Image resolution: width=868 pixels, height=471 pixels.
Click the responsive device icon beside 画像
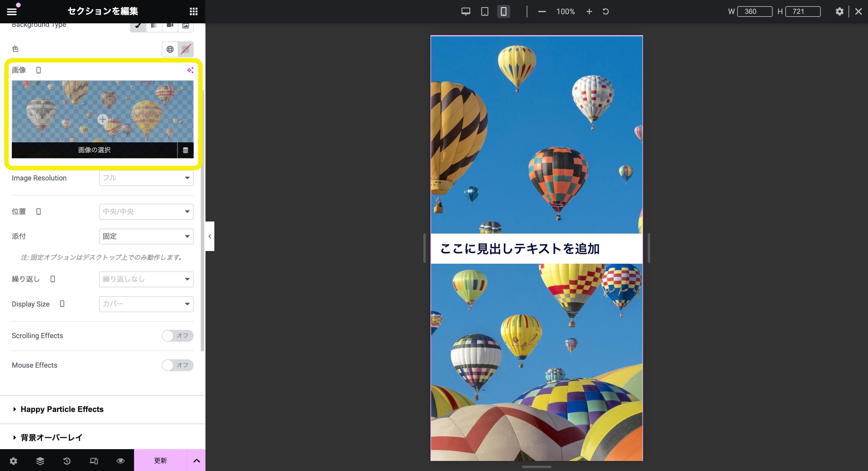pyautogui.click(x=38, y=70)
